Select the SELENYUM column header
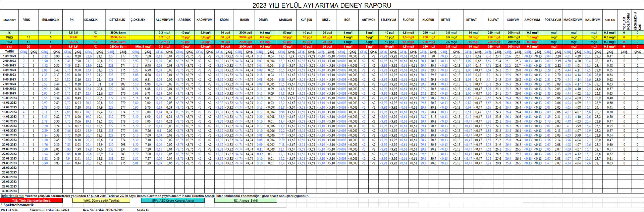This screenshot has width=644, height=212. point(388,20)
